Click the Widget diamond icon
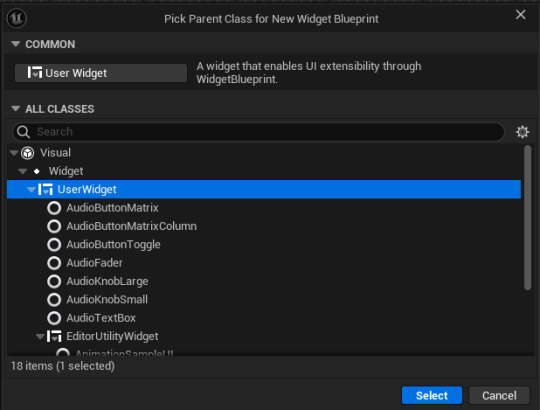Viewport: 540px width, 410px height. click(37, 171)
